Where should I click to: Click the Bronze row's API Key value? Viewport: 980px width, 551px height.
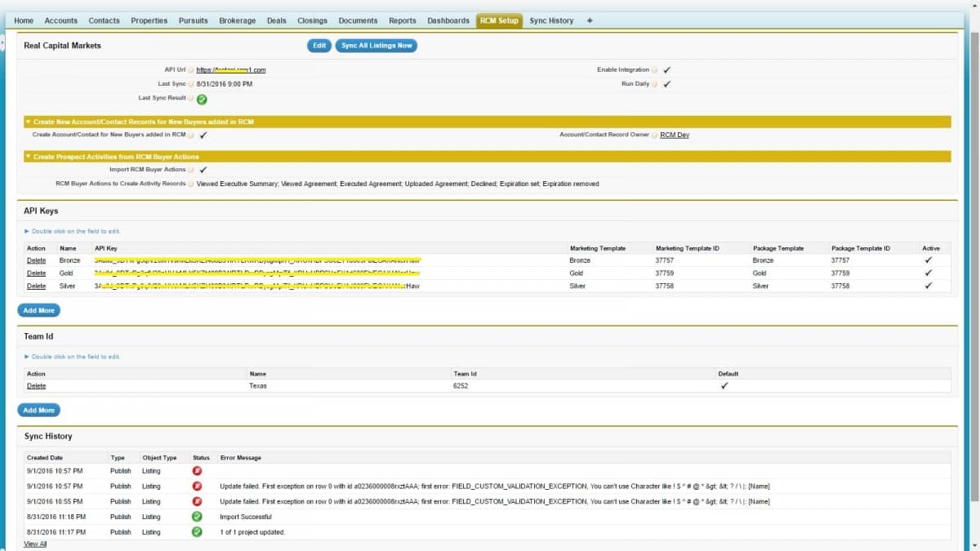[x=257, y=260]
